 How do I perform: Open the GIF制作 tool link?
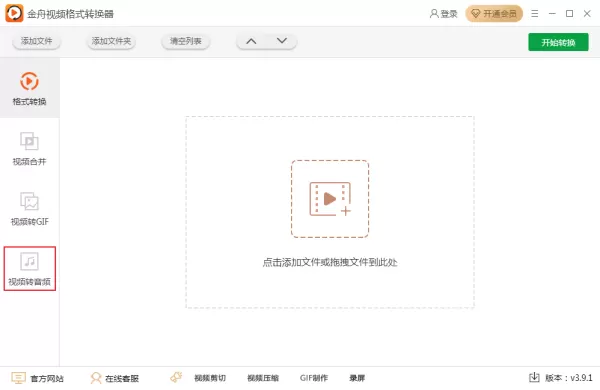pos(314,378)
